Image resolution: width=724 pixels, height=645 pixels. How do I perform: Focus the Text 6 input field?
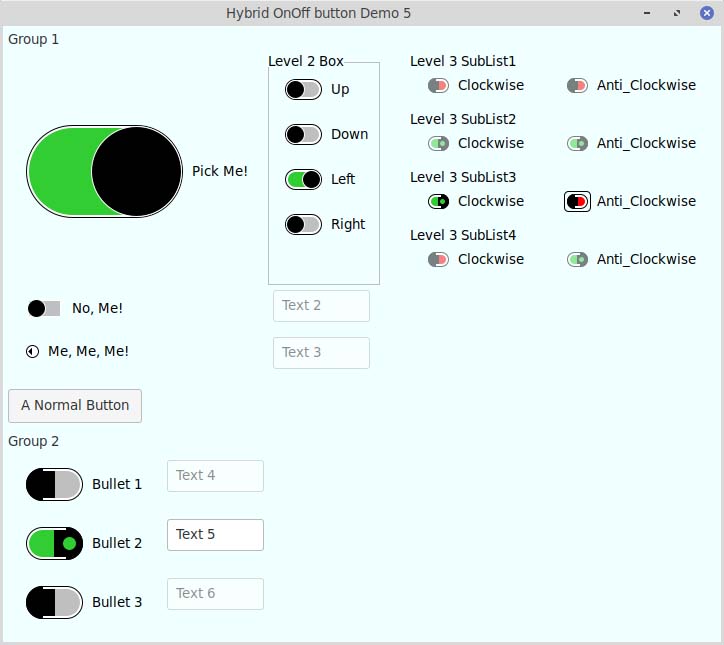215,594
